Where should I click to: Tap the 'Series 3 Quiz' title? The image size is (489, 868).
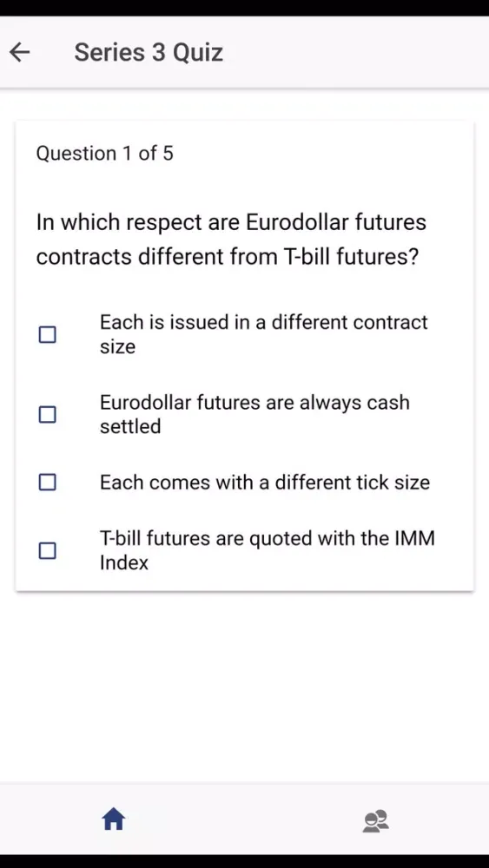tap(149, 53)
